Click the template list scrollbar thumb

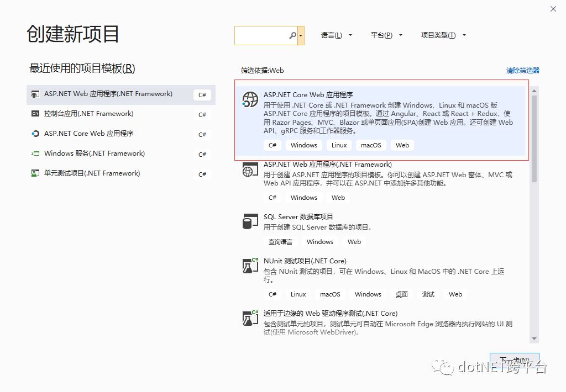coord(534,139)
